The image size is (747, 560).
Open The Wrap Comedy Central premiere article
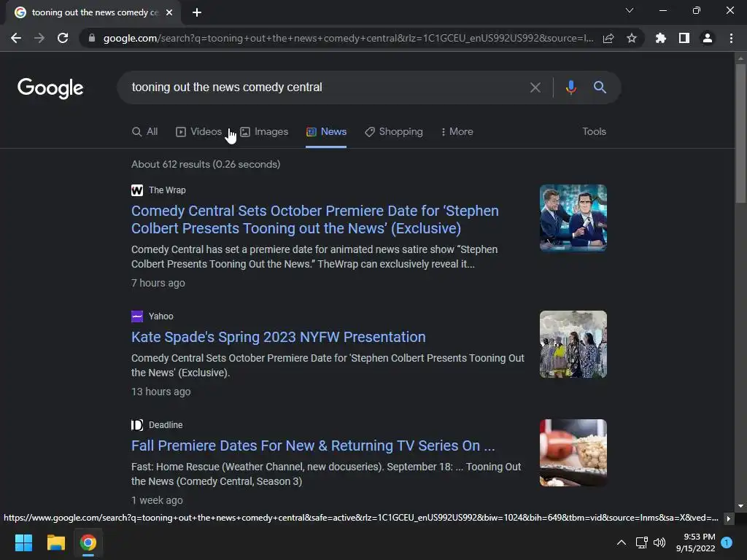315,219
